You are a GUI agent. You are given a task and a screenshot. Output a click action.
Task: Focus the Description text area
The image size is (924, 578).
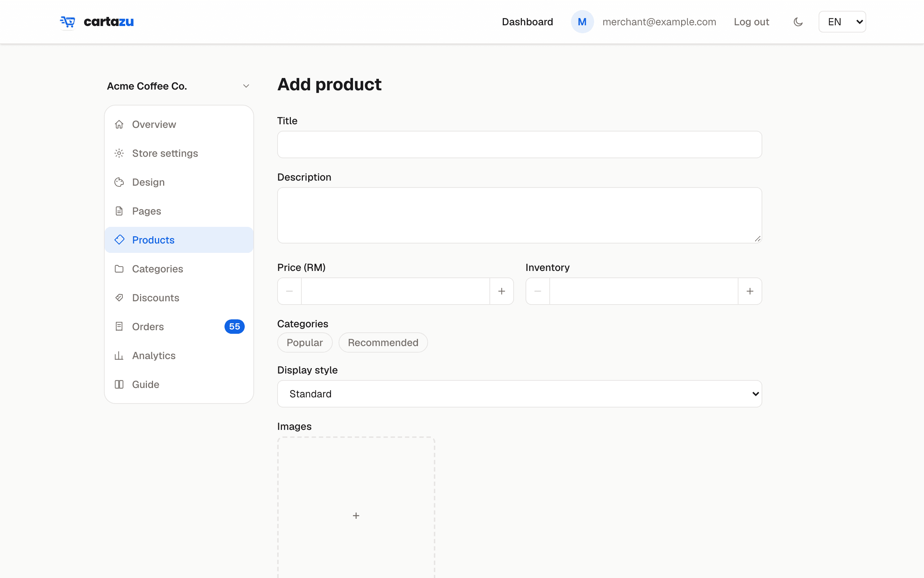pos(519,215)
